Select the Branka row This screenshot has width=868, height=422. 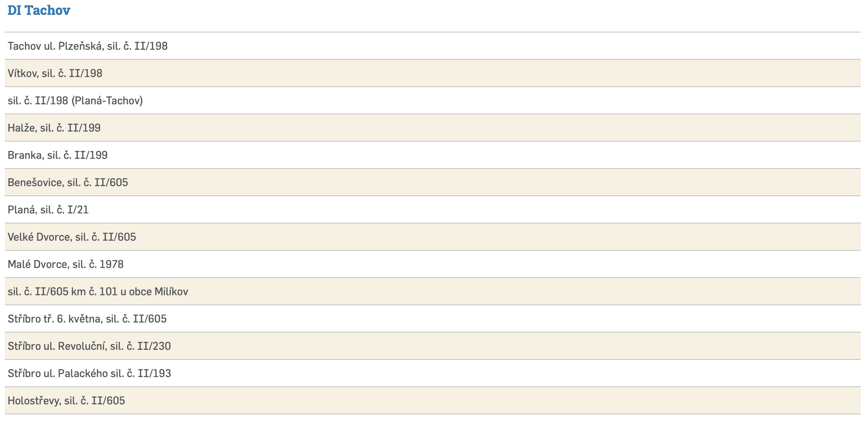point(57,155)
